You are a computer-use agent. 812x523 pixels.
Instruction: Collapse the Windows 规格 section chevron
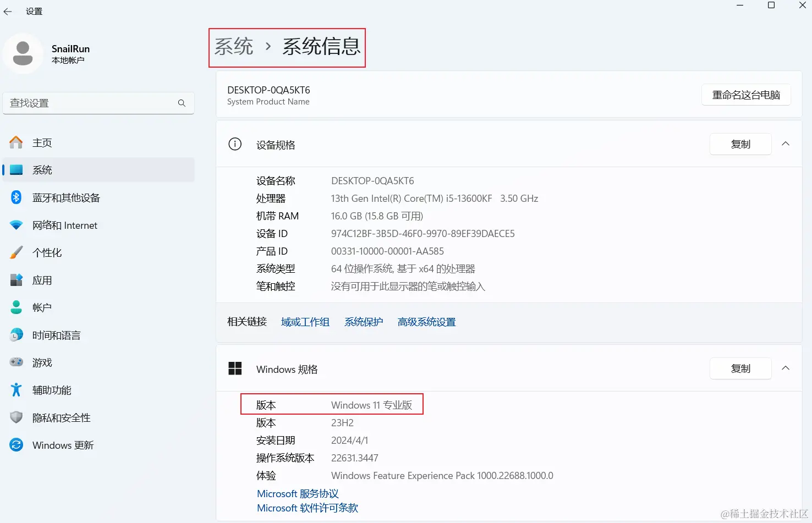point(786,368)
